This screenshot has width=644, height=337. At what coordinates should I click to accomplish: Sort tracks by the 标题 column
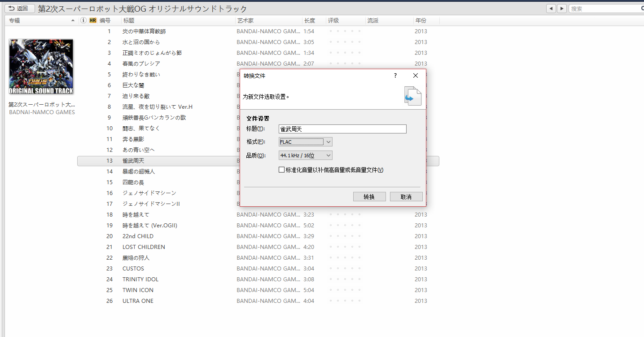click(128, 21)
